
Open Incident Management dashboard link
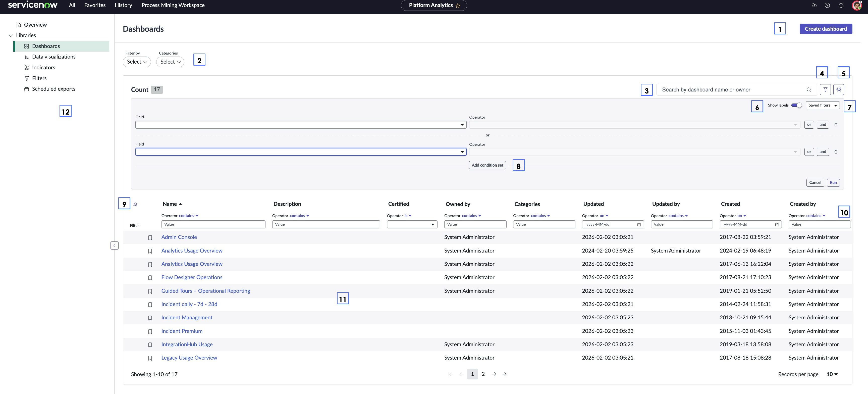[187, 318]
